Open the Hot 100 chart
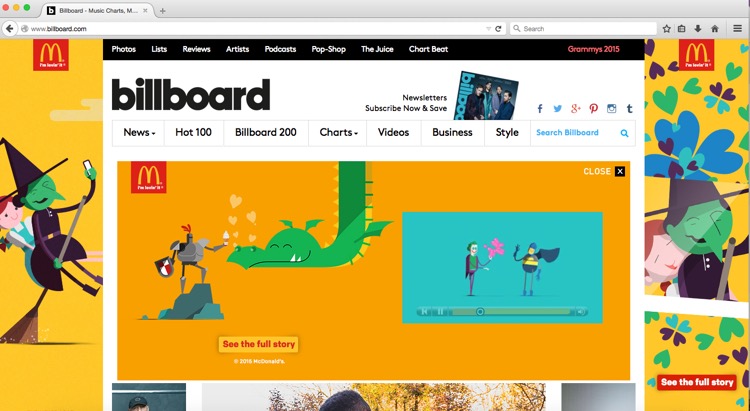The height and width of the screenshot is (411, 750). [x=193, y=133]
